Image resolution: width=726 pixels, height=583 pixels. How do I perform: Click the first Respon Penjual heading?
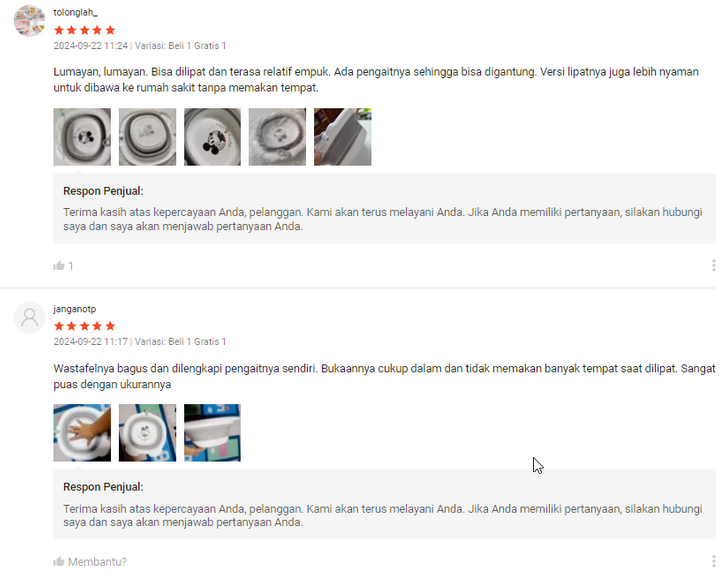103,191
